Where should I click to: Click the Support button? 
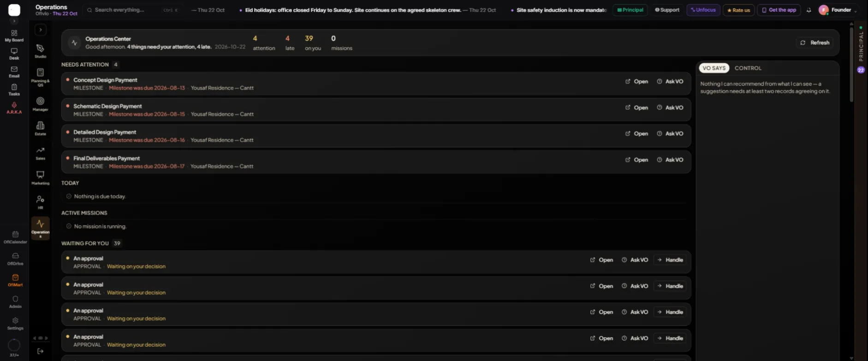[667, 10]
